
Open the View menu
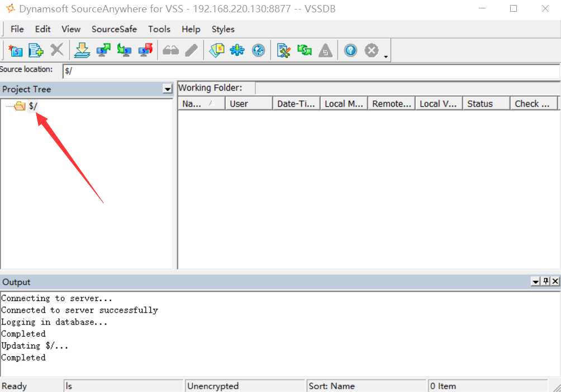(x=71, y=29)
